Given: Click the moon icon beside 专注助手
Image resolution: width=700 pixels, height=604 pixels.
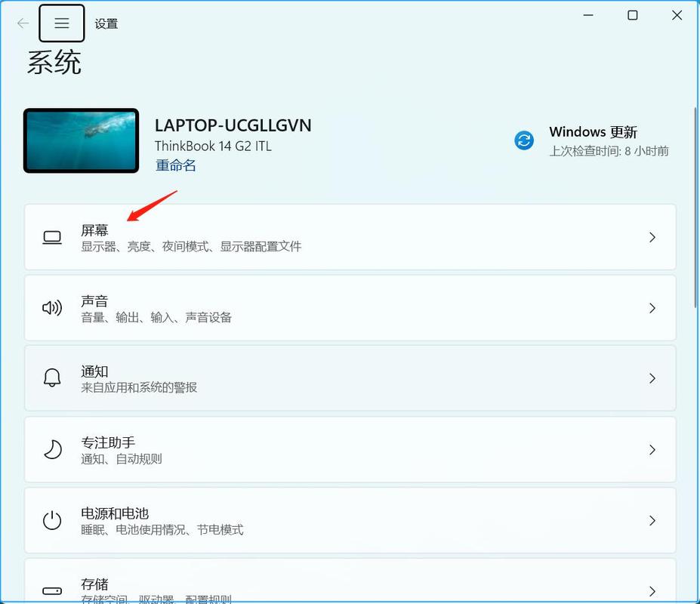Looking at the screenshot, I should [52, 450].
